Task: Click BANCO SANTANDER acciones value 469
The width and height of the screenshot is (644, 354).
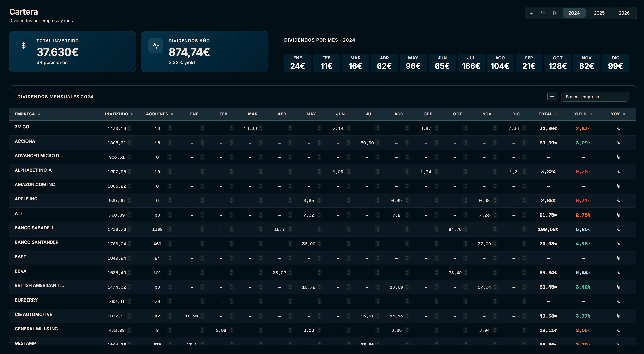Action: (157, 244)
